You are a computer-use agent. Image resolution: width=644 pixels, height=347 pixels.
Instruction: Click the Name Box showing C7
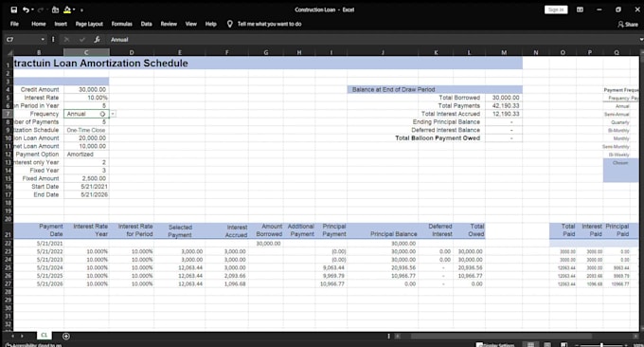(x=23, y=40)
